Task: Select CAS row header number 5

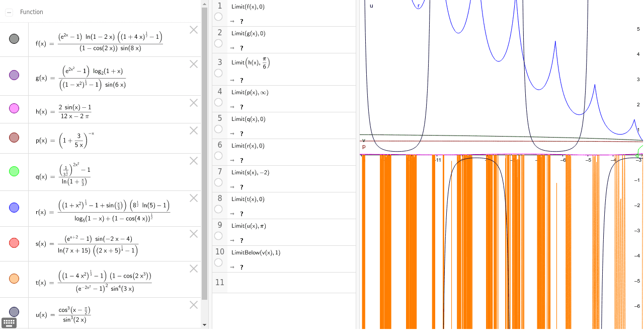Action: [x=219, y=118]
